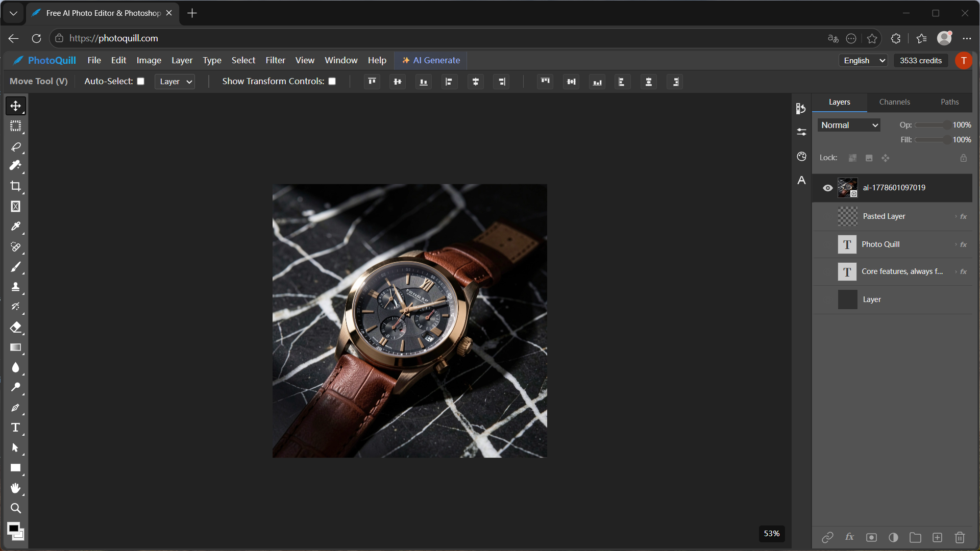Enable Show Transform Controls checkbox
The height and width of the screenshot is (551, 980).
point(332,81)
